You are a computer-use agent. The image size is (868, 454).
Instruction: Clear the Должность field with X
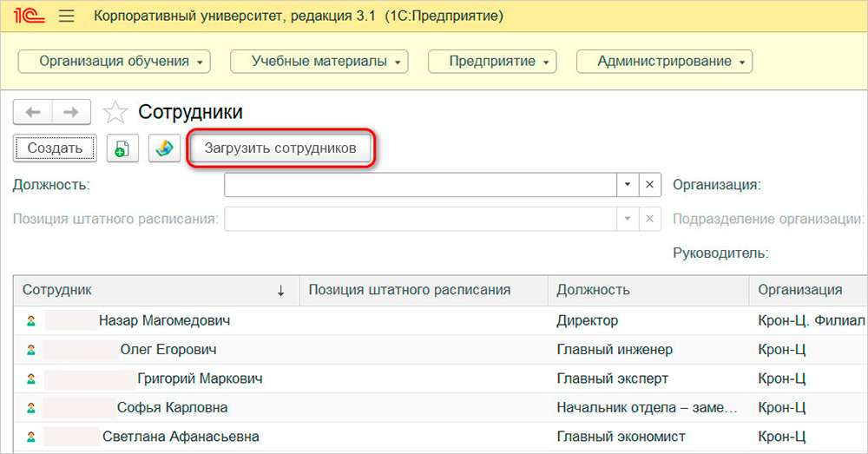coord(650,184)
